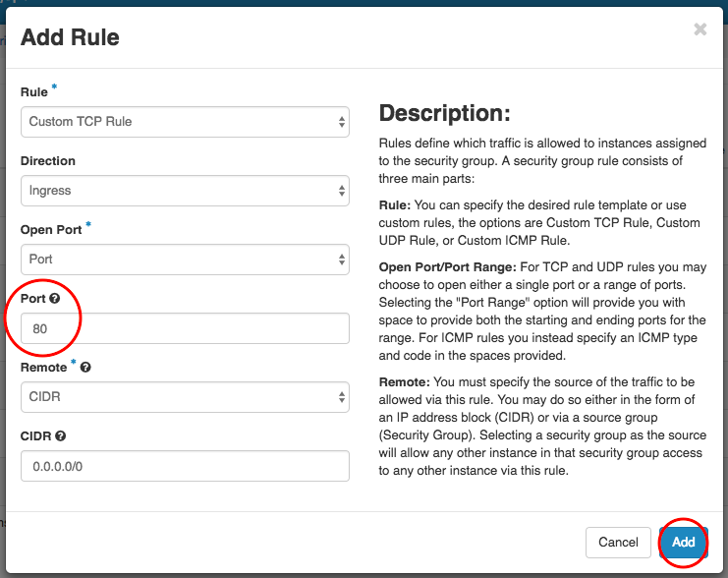Click the blue Add button

coord(683,542)
